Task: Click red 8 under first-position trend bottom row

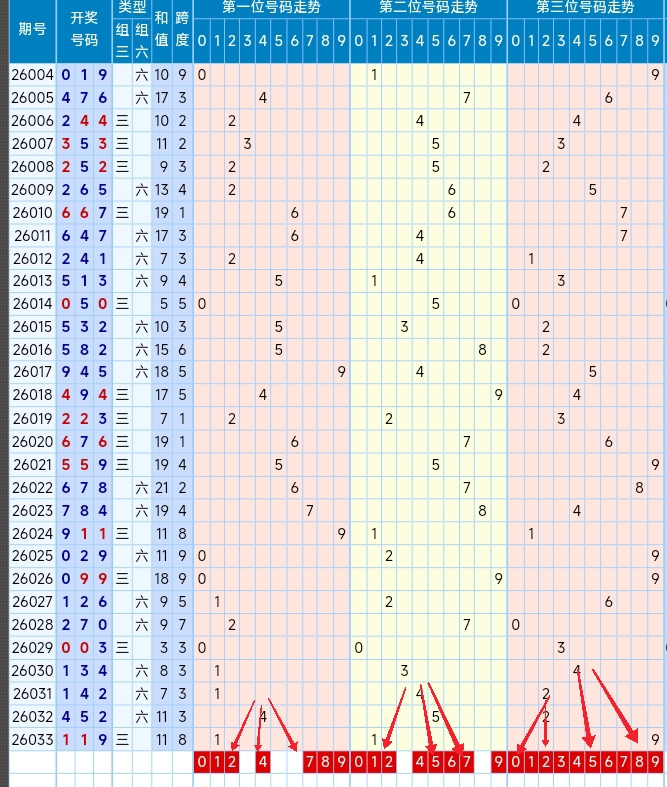Action: coord(325,761)
